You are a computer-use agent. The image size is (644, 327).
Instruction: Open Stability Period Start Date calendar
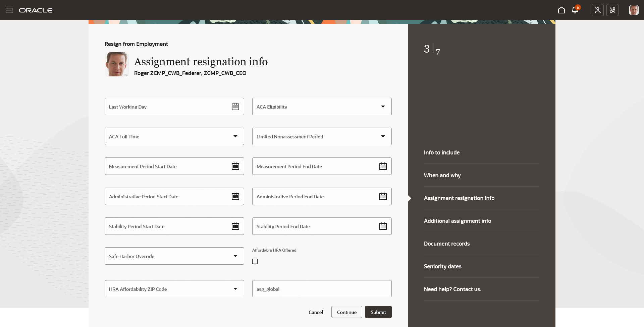click(x=235, y=226)
